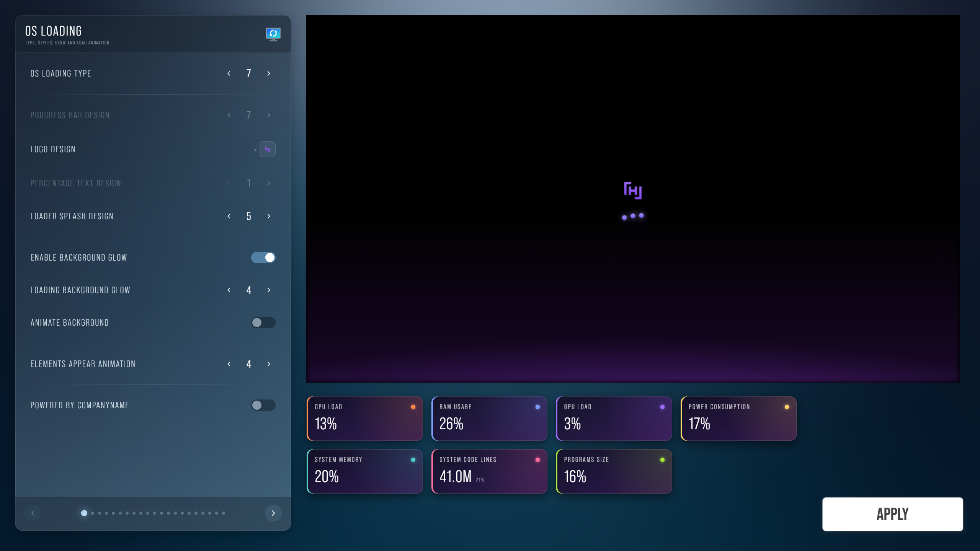Open the Programs Size card
This screenshot has width=980, height=551.
coord(614,471)
